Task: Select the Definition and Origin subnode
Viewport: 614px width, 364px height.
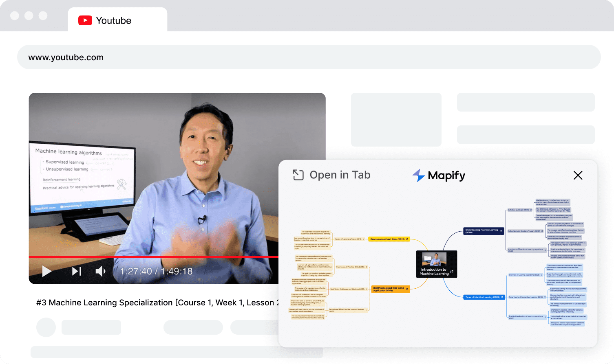Action: 518,210
